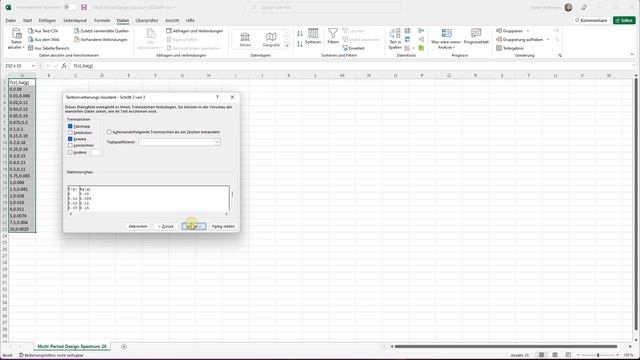Switch to the Ansicht tab
The width and height of the screenshot is (640, 360).
pyautogui.click(x=172, y=20)
